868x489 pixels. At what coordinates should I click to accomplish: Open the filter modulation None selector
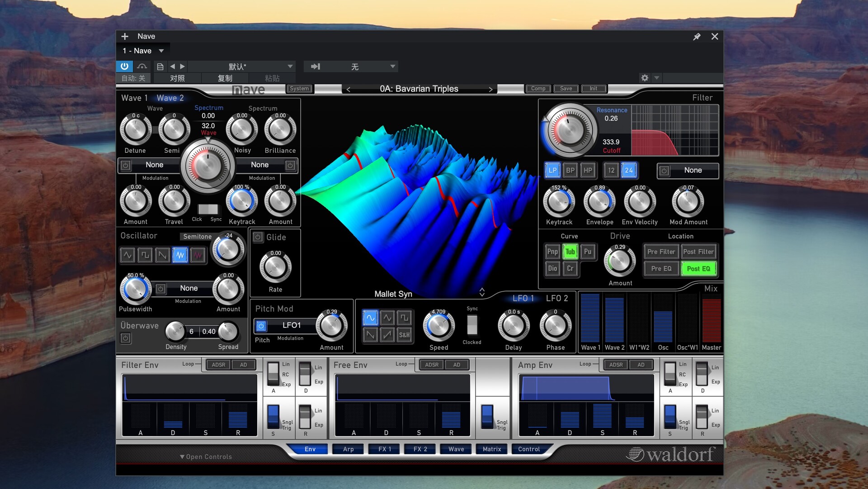click(693, 170)
